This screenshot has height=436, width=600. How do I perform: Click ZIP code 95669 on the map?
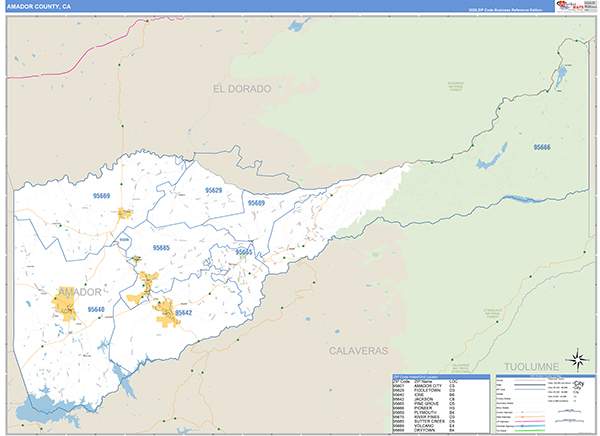[101, 196]
